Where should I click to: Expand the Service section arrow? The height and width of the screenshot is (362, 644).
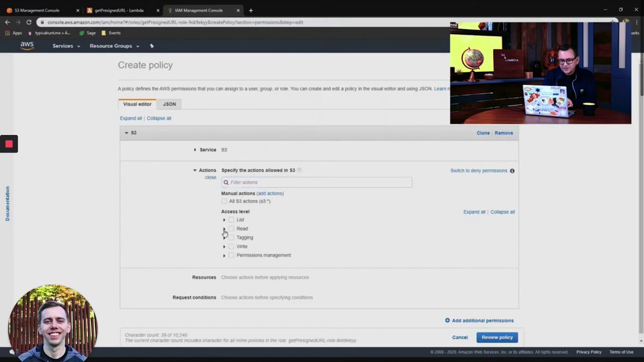pyautogui.click(x=195, y=150)
